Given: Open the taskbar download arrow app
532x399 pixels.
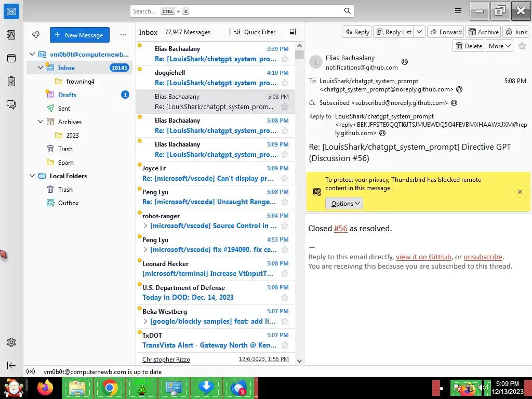Looking at the screenshot, I should point(206,388).
